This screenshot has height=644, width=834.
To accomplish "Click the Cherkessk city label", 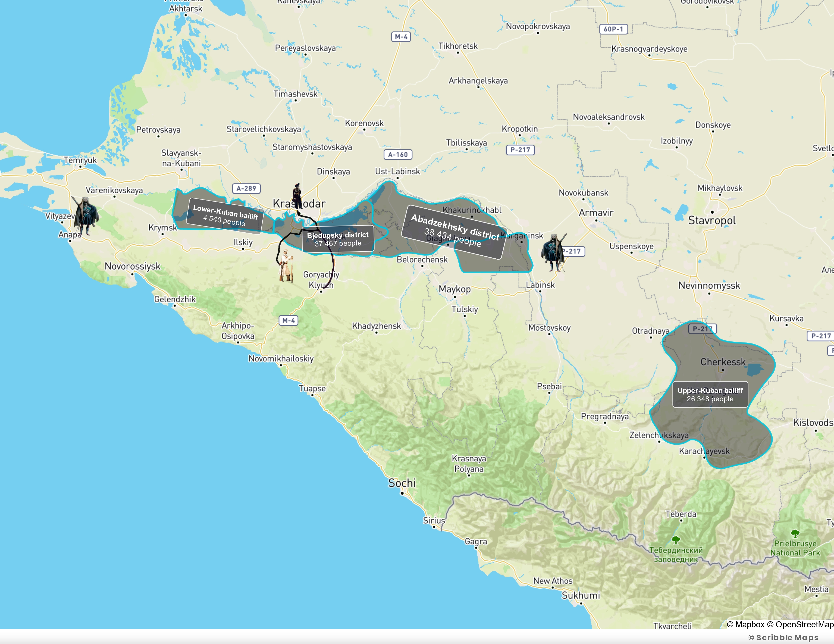I will [x=723, y=362].
